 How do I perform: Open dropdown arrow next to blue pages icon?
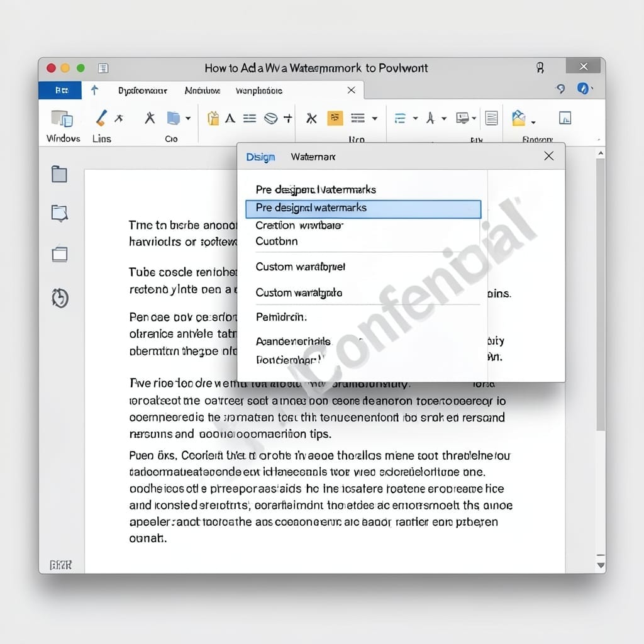click(188, 118)
